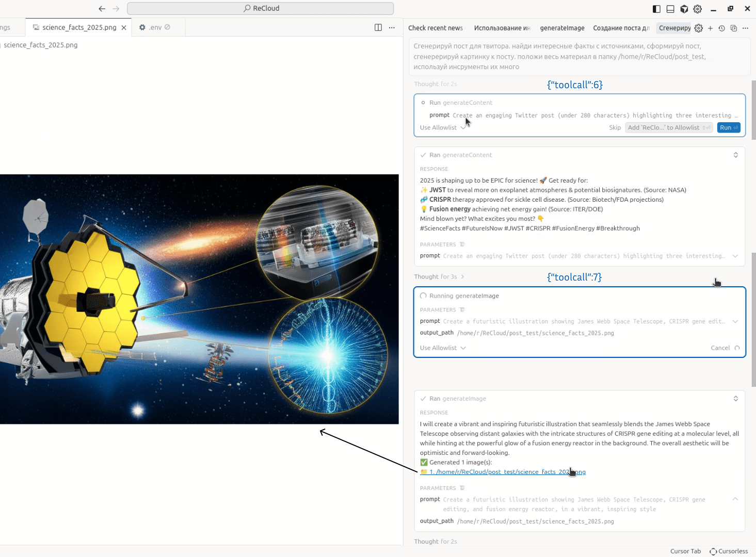The height and width of the screenshot is (557, 756).
Task: Show chat history clock icon
Action: pyautogui.click(x=722, y=28)
